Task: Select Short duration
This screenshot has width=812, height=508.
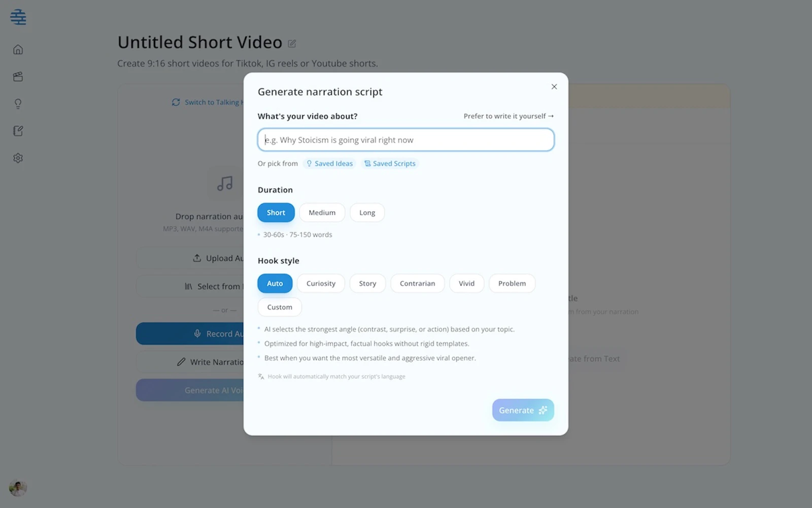Action: coord(276,212)
